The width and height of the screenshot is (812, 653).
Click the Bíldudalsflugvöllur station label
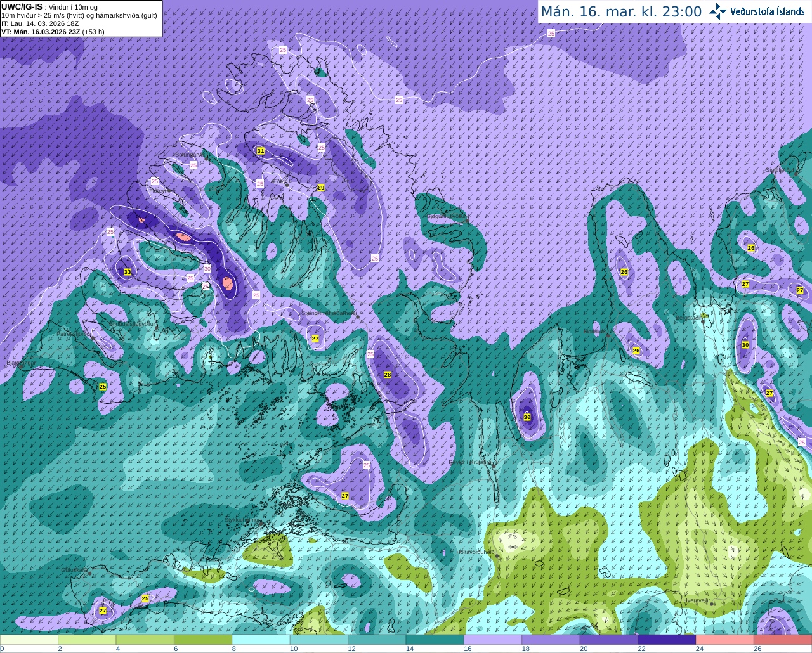pyautogui.click(x=133, y=323)
